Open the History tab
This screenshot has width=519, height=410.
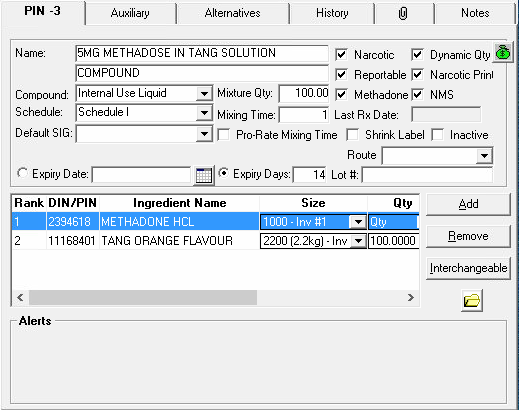332,13
